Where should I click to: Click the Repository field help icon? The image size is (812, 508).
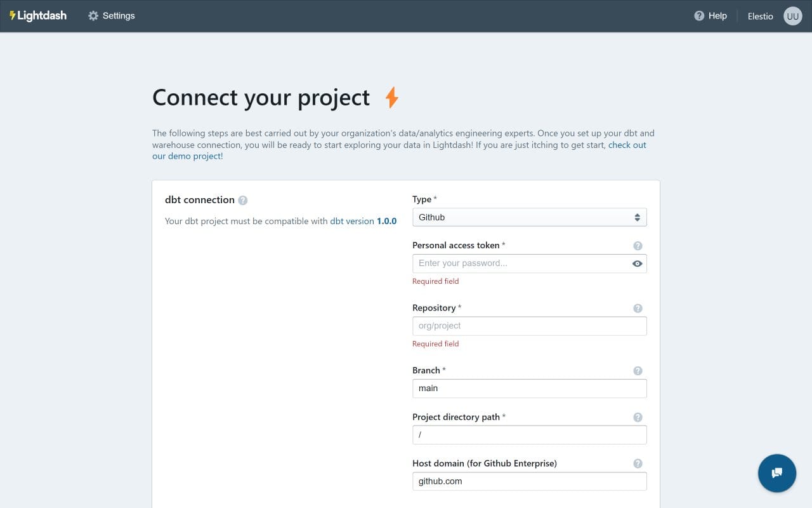(x=638, y=308)
